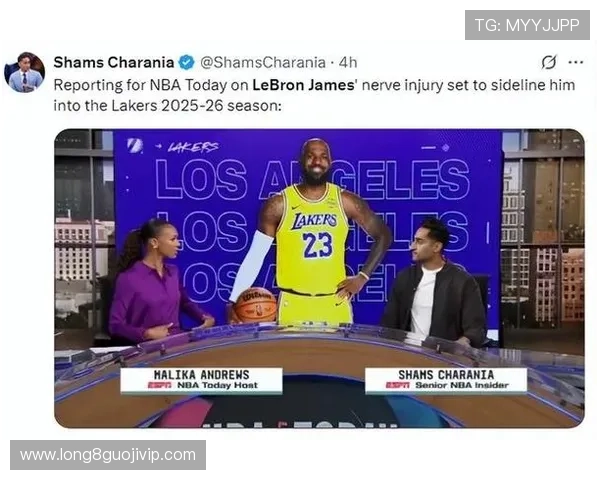This screenshot has width=600, height=480.
Task: Open the @ShamsCharania handle link
Action: coord(263,62)
